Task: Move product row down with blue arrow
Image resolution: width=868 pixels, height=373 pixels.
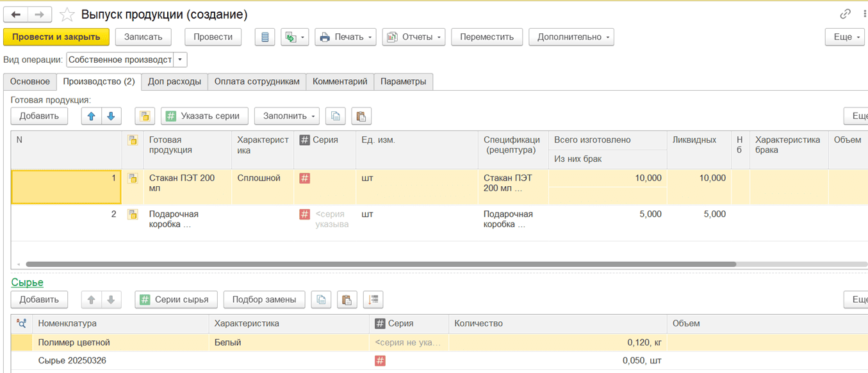Action: [x=111, y=116]
